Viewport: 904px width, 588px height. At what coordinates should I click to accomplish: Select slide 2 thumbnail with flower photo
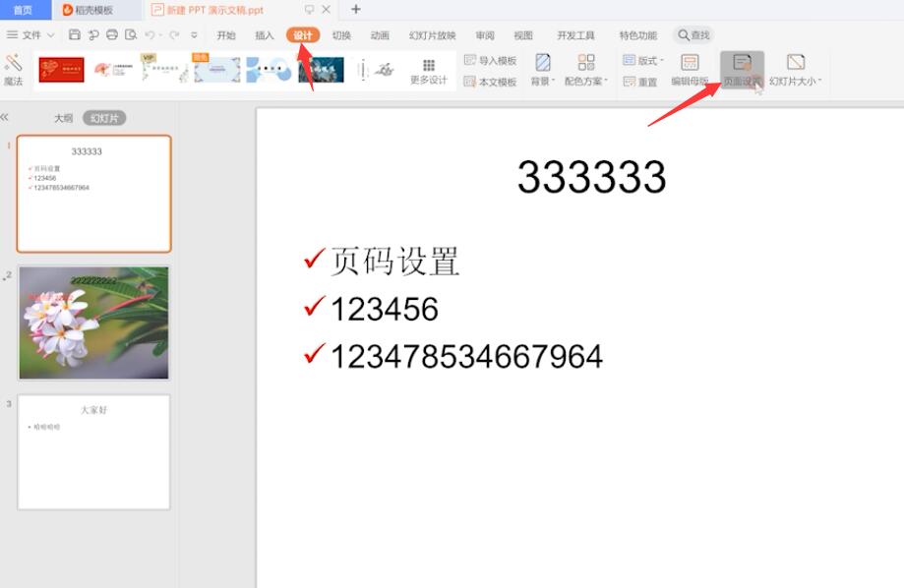94,323
